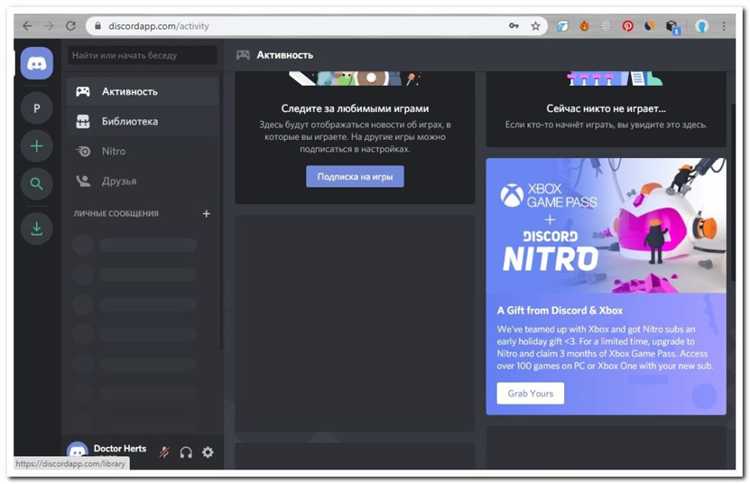The height and width of the screenshot is (484, 750).
Task: Create a new direct message with plus
Action: click(x=206, y=213)
